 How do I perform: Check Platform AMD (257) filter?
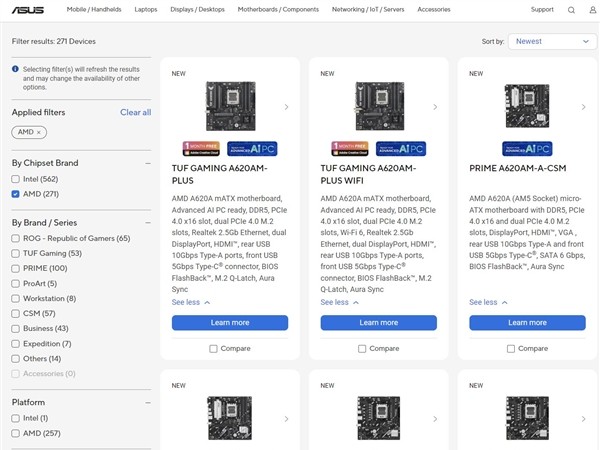[15, 433]
